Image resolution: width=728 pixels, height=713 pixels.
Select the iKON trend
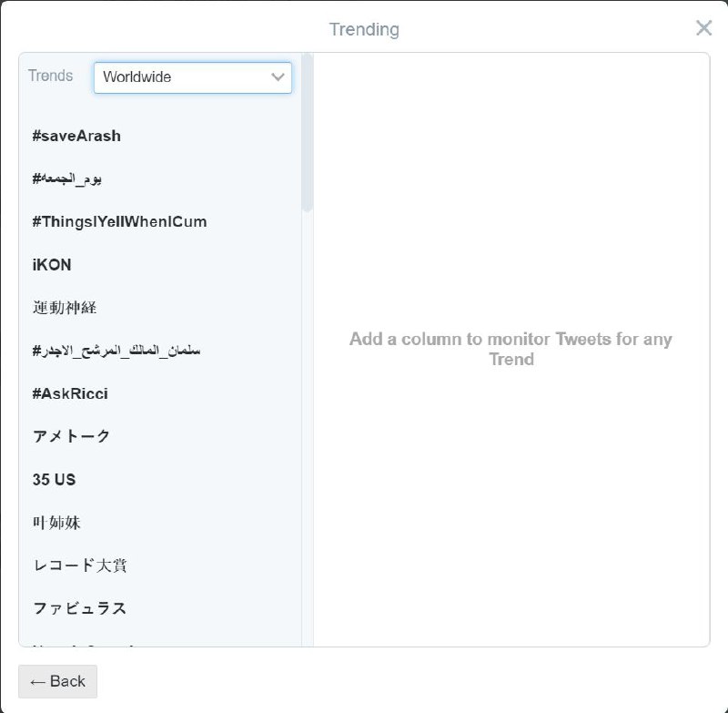[51, 264]
